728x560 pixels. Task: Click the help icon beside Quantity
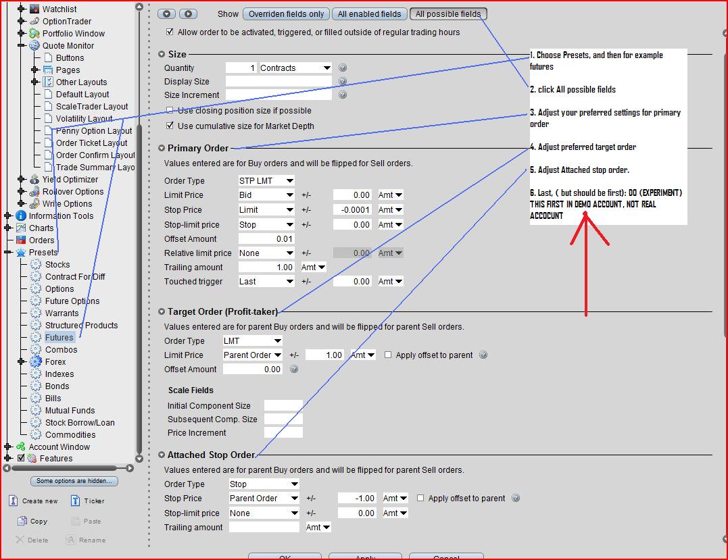click(x=343, y=68)
